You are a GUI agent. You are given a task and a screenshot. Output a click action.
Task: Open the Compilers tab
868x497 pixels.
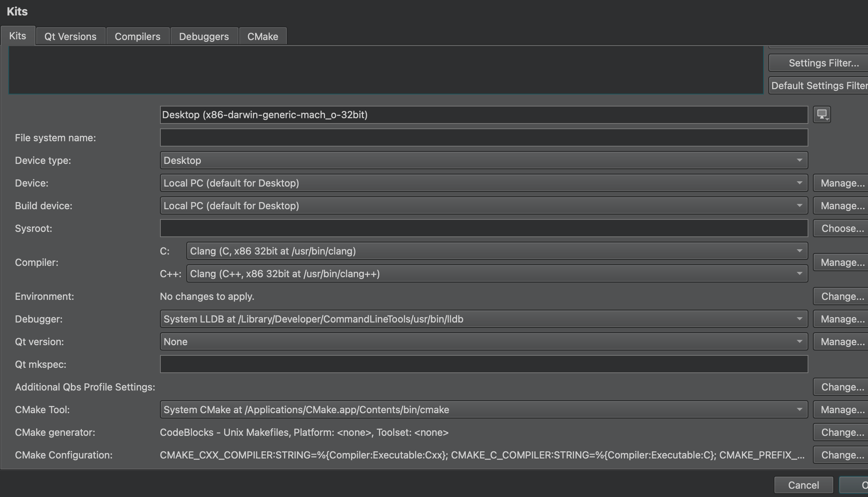pos(138,37)
